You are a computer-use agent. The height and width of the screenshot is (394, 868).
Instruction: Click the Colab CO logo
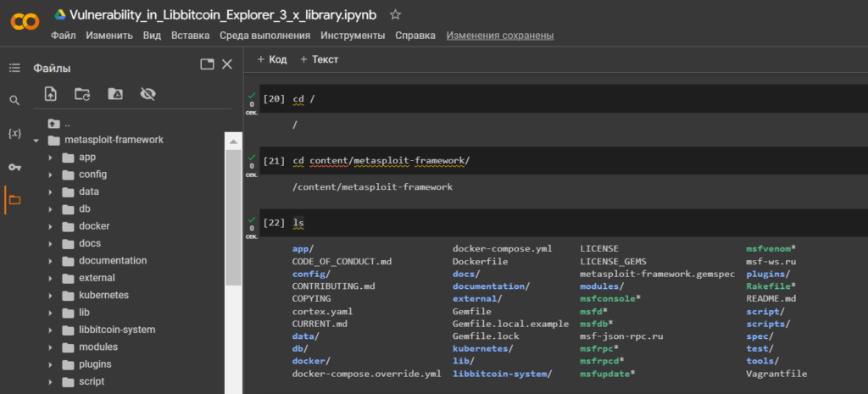(25, 22)
